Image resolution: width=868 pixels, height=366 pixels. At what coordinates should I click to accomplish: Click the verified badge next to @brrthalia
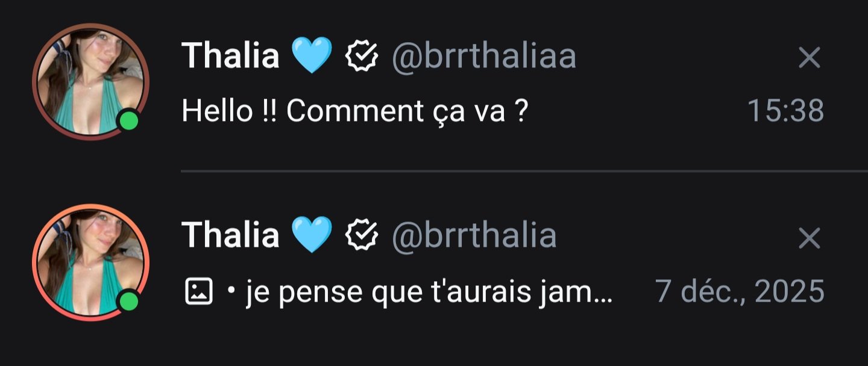[362, 235]
